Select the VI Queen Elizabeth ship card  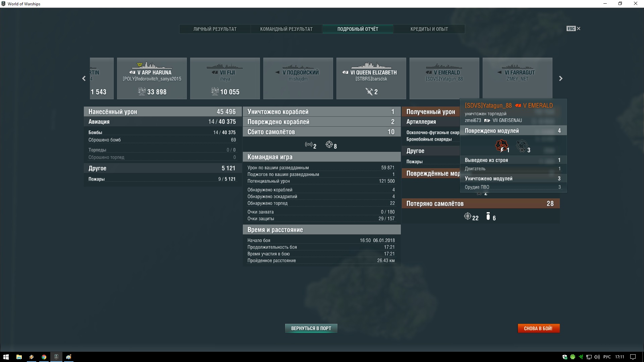[x=371, y=78]
